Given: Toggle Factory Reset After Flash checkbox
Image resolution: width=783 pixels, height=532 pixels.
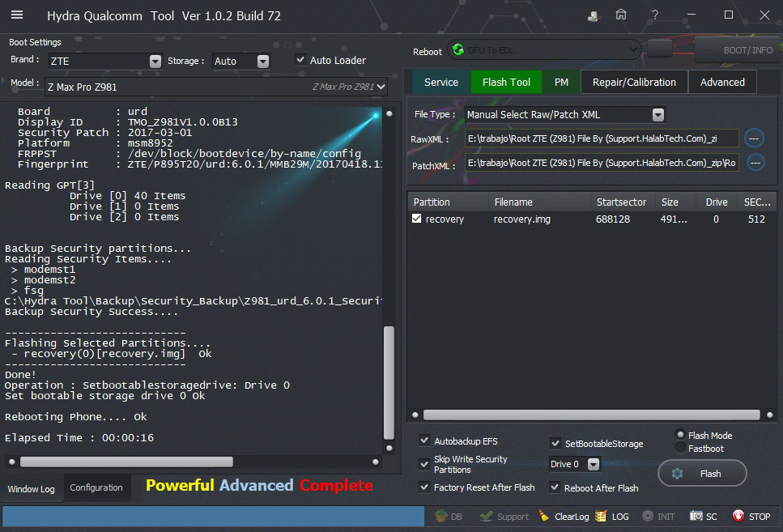Looking at the screenshot, I should point(425,487).
